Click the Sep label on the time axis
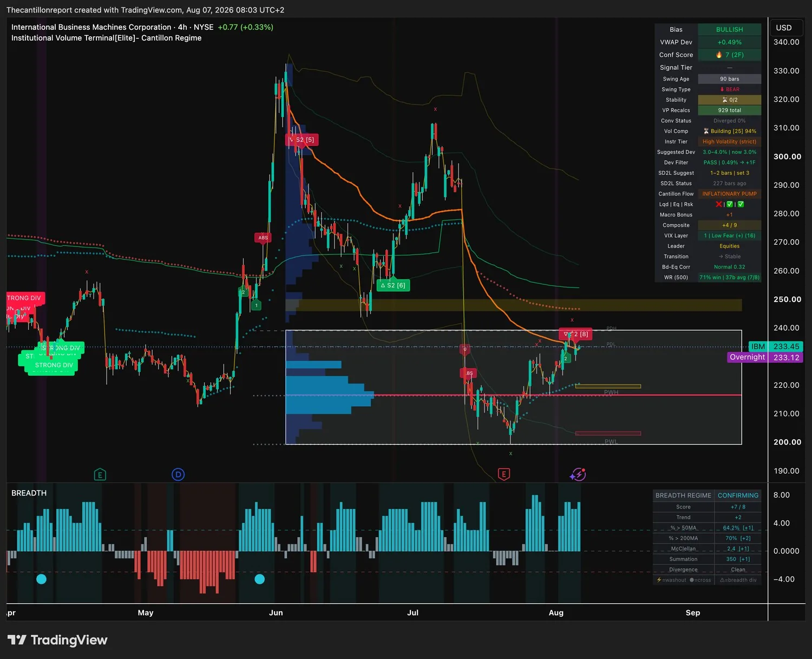Screen dimensions: 812x659 pyautogui.click(x=693, y=613)
